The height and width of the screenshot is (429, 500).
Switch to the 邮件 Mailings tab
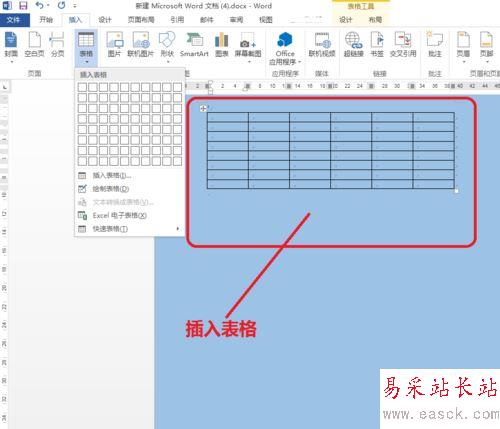(x=207, y=20)
